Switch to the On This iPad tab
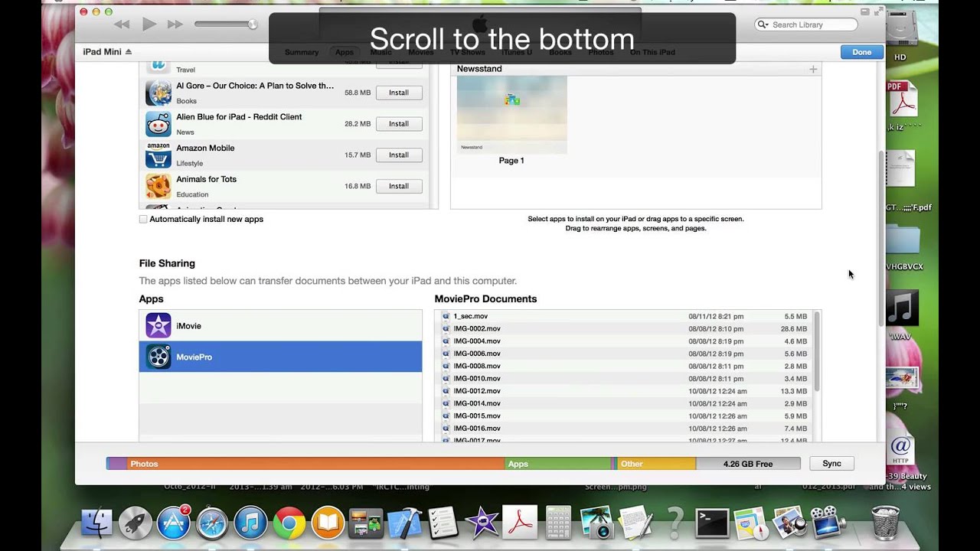Image resolution: width=980 pixels, height=551 pixels. [652, 52]
